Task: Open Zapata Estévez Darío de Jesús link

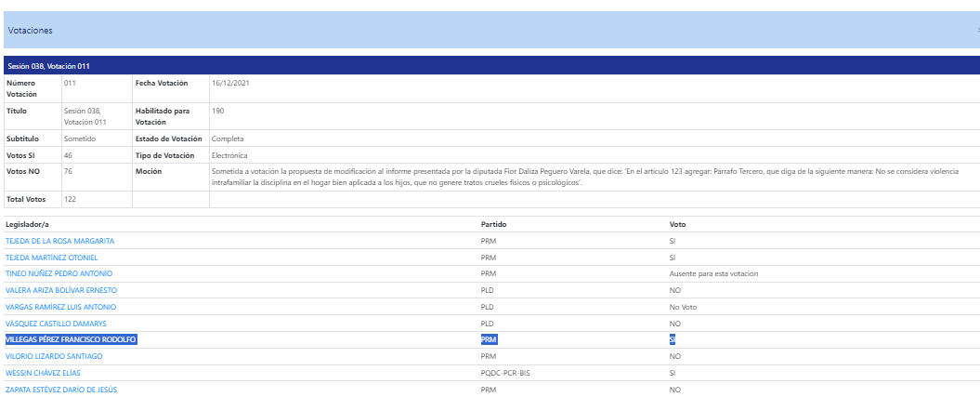Action: pos(61,390)
